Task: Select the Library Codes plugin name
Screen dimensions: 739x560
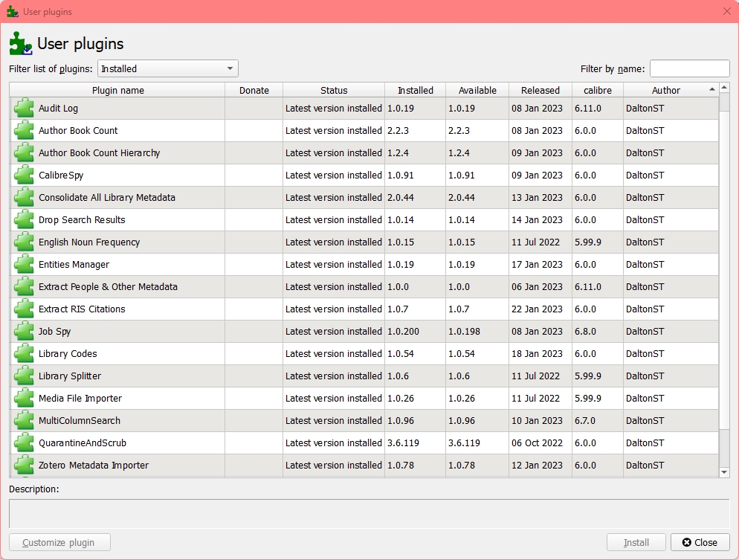Action: [68, 353]
